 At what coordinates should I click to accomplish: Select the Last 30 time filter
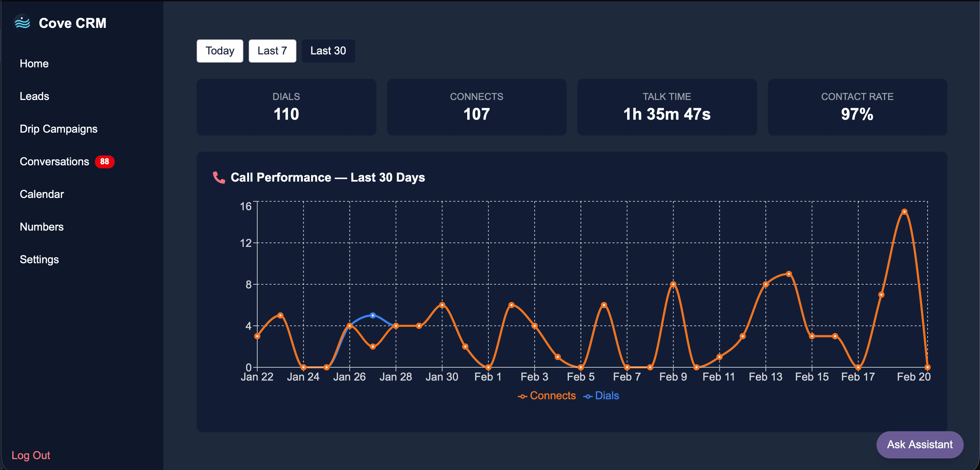pyautogui.click(x=328, y=51)
